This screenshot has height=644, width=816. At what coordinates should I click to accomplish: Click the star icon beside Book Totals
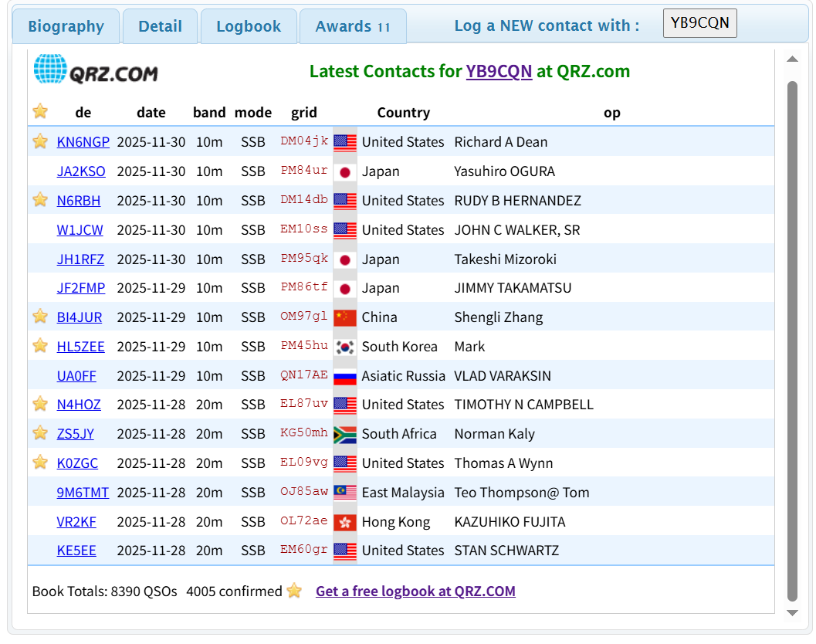[x=294, y=591]
